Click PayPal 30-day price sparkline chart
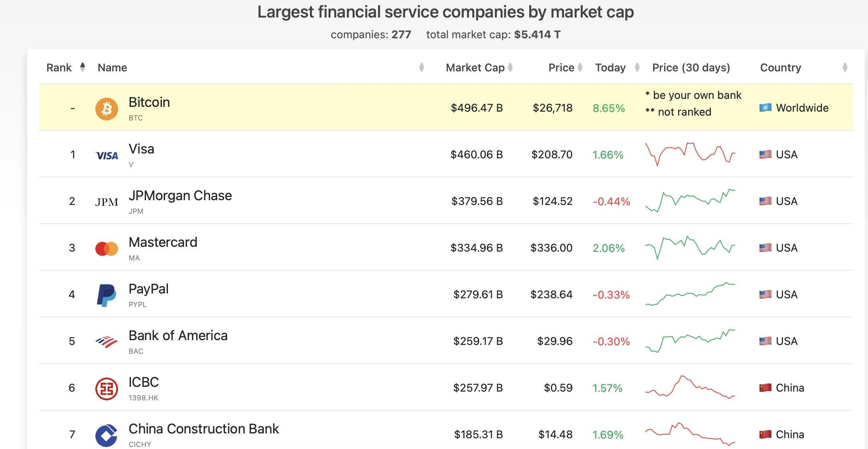The width and height of the screenshot is (868, 449). pyautogui.click(x=690, y=294)
